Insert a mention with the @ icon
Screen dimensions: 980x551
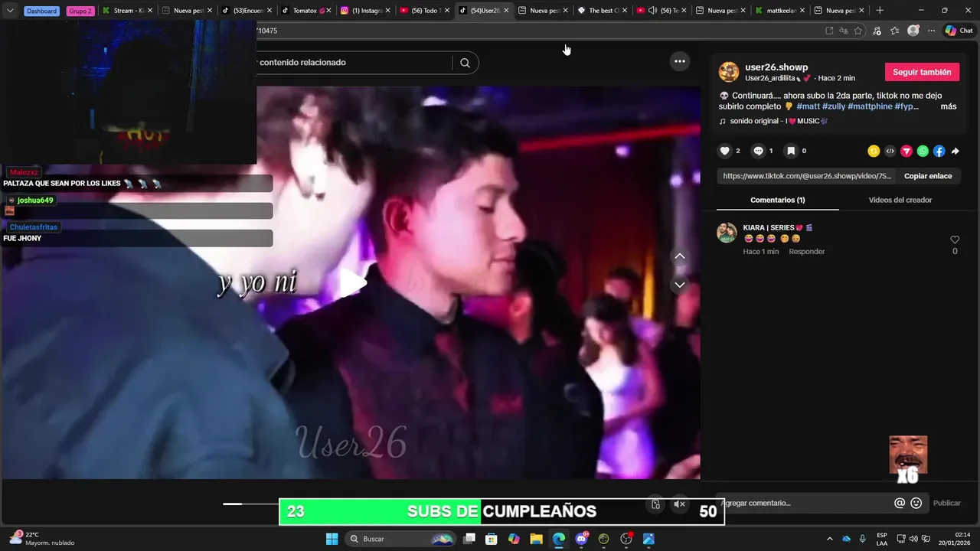900,503
